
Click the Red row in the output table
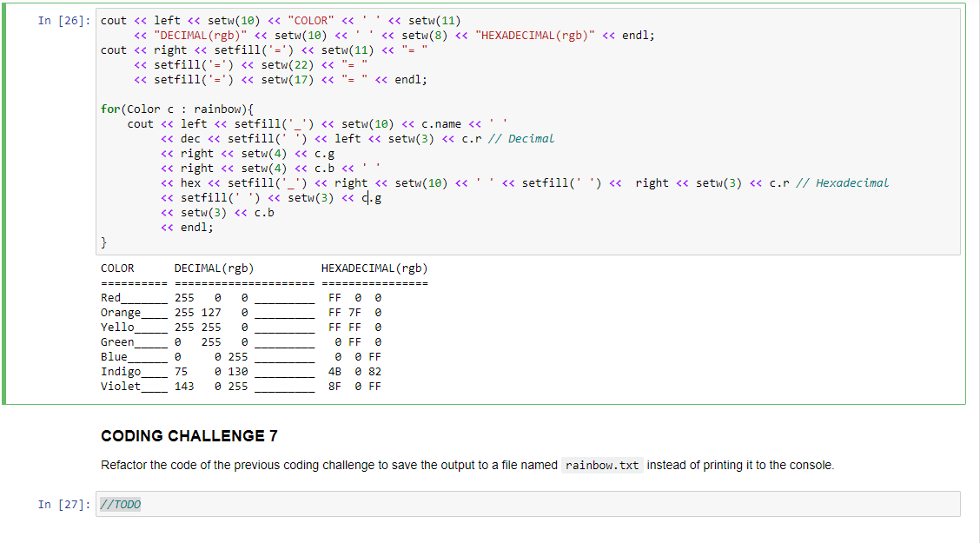coord(174,297)
